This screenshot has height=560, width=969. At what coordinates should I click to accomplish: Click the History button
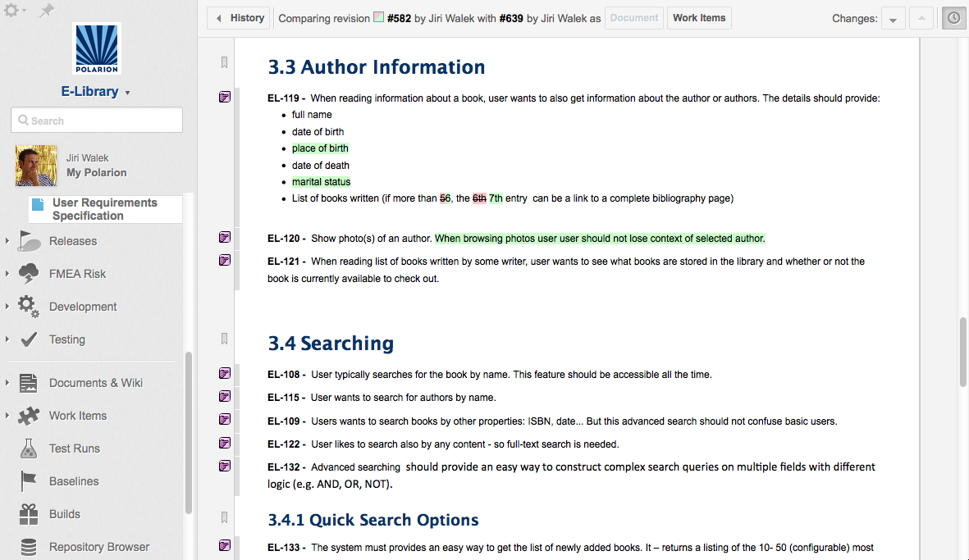(x=239, y=17)
